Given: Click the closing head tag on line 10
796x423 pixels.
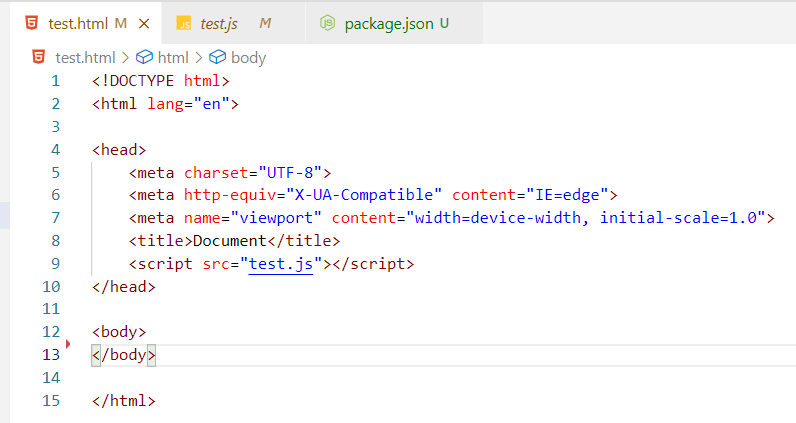Looking at the screenshot, I should [x=123, y=287].
